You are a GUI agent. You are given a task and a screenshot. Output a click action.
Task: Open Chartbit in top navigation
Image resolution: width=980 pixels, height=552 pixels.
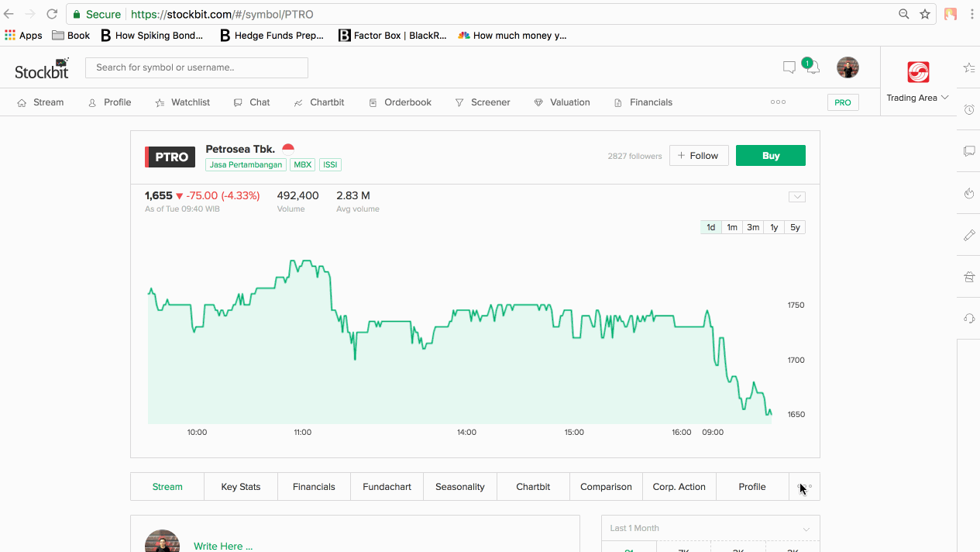319,102
